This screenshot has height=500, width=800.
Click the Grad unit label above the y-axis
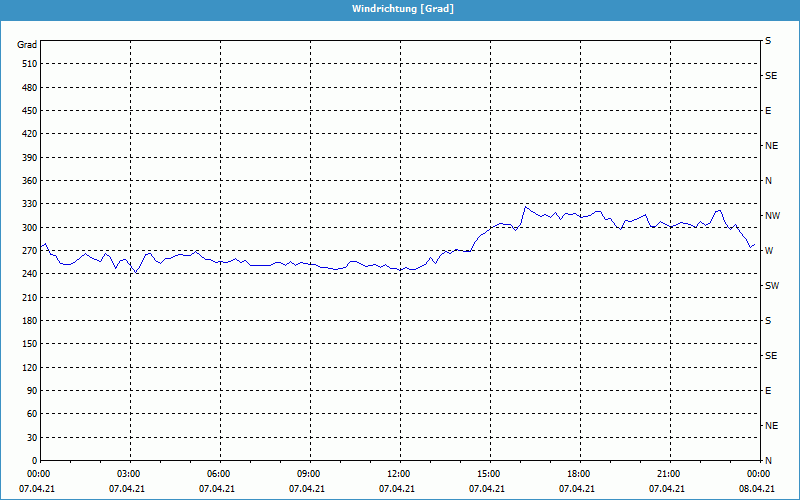pyautogui.click(x=27, y=45)
